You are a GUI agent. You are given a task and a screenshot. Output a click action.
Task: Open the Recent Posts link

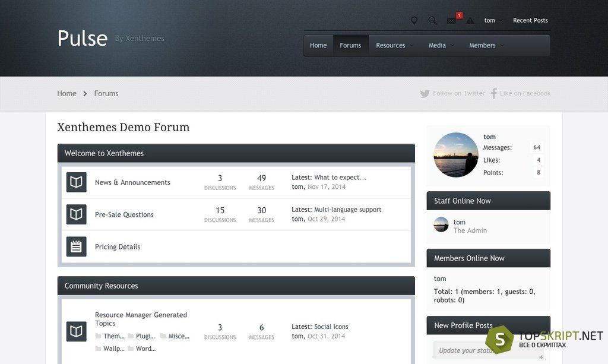tap(530, 21)
